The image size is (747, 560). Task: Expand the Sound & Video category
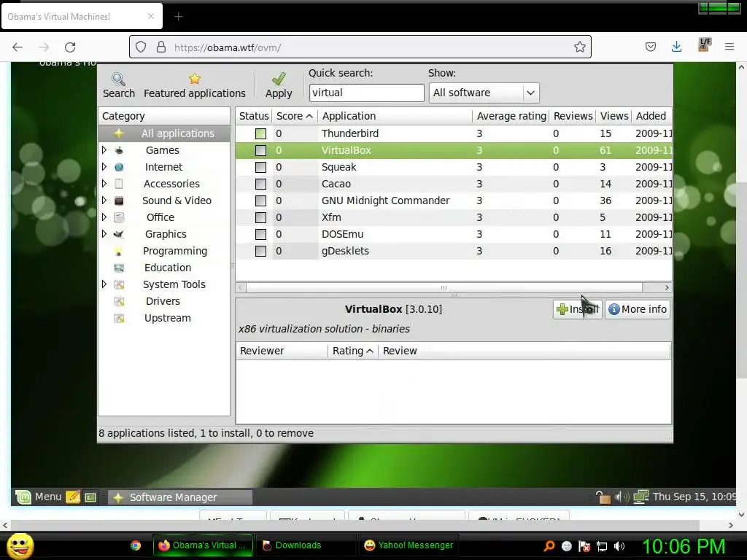[x=104, y=200]
